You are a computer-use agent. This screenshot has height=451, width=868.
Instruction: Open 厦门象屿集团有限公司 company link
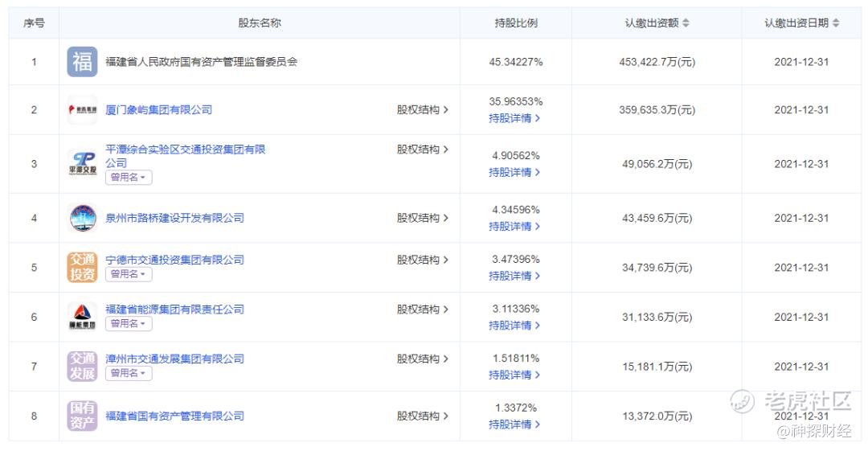pyautogui.click(x=159, y=109)
